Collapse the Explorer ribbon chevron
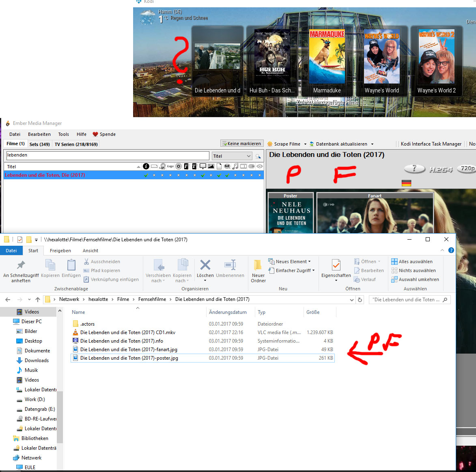This screenshot has height=472, width=476. (x=442, y=250)
